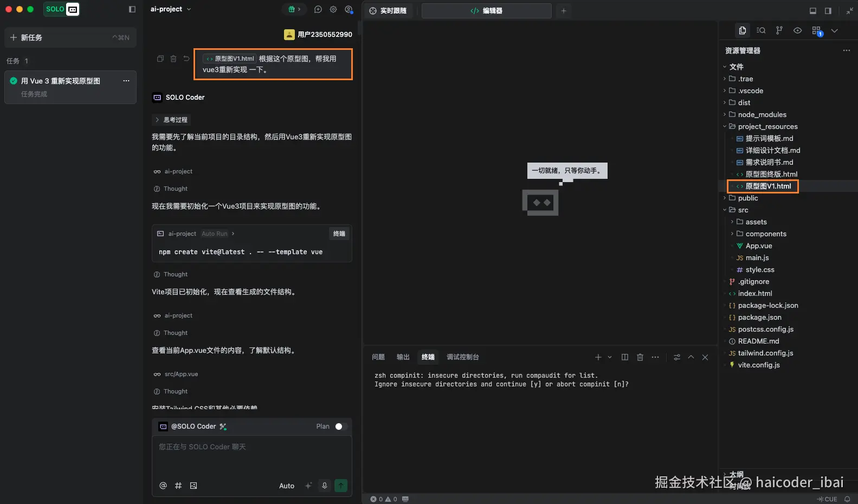The height and width of the screenshot is (504, 858).
Task: Open the src/App.vue reference link
Action: tap(181, 374)
